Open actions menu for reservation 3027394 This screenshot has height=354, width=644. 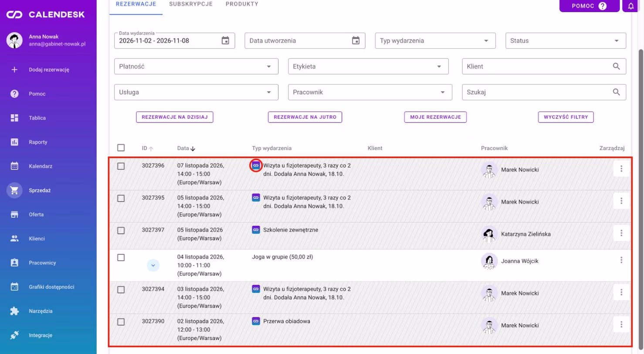[x=621, y=292]
